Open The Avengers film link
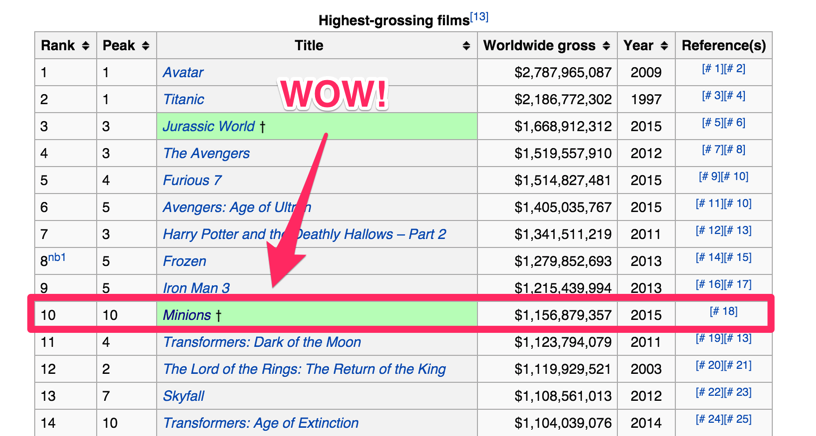816x436 pixels. click(206, 154)
